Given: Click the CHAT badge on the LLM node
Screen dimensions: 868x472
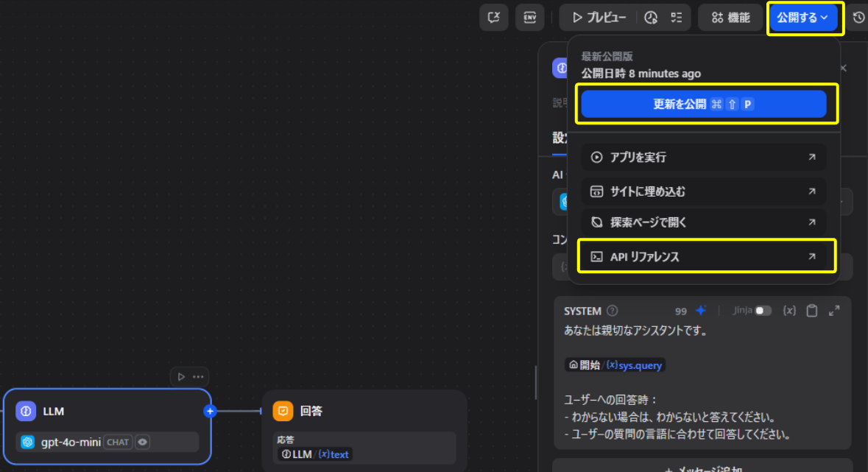Looking at the screenshot, I should point(117,442).
